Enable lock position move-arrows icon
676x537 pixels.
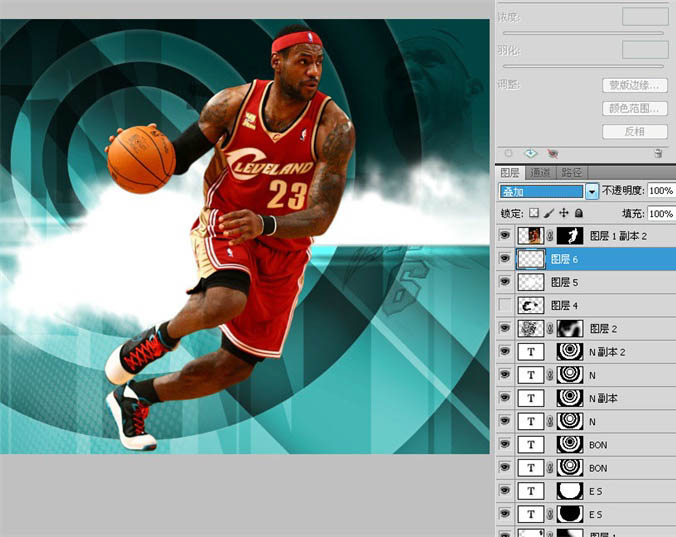pyautogui.click(x=563, y=213)
